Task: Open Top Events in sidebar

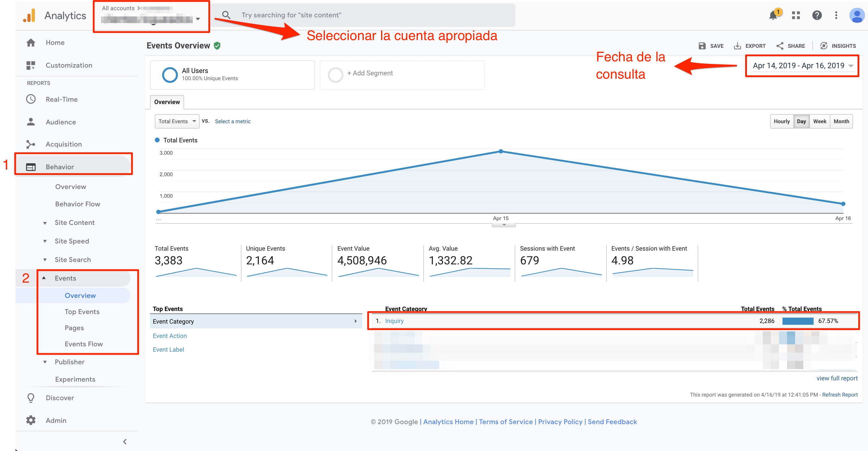Action: point(82,311)
